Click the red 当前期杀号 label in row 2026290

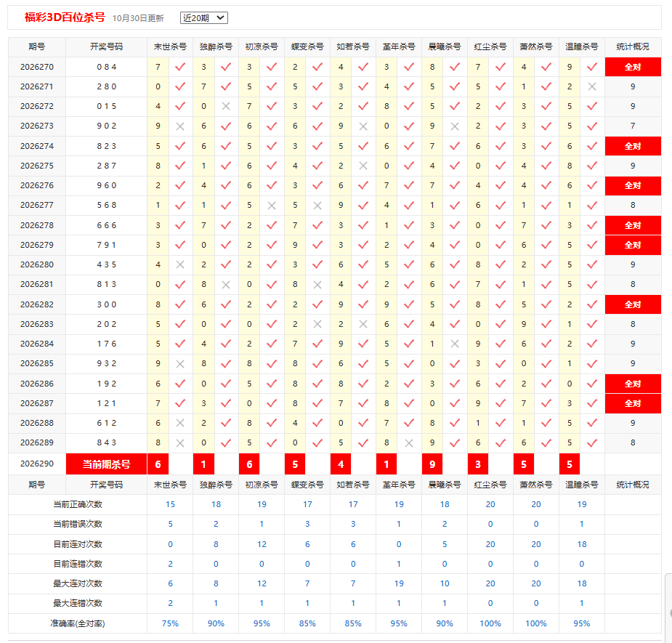tap(106, 464)
